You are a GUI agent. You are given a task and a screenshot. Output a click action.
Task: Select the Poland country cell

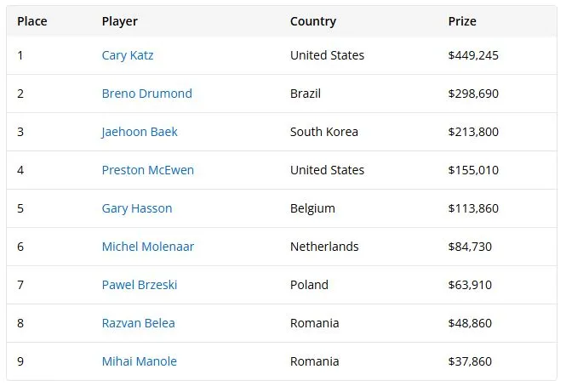click(x=309, y=285)
